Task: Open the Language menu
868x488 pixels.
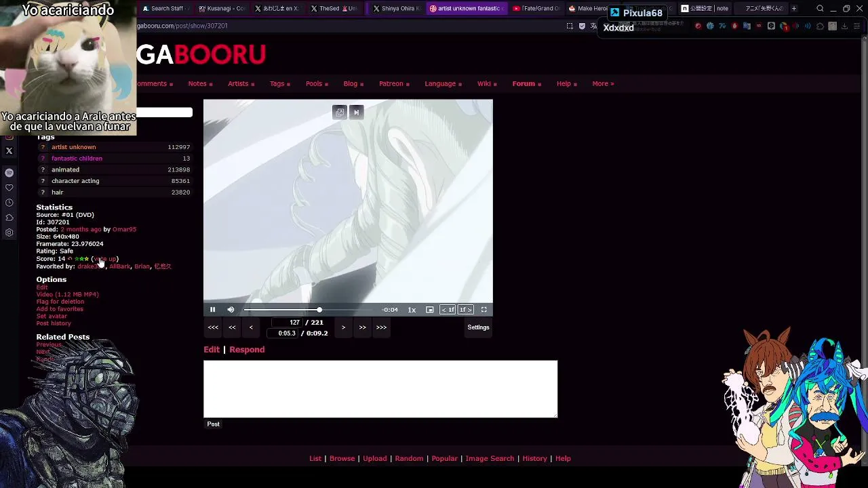Action: (443, 84)
